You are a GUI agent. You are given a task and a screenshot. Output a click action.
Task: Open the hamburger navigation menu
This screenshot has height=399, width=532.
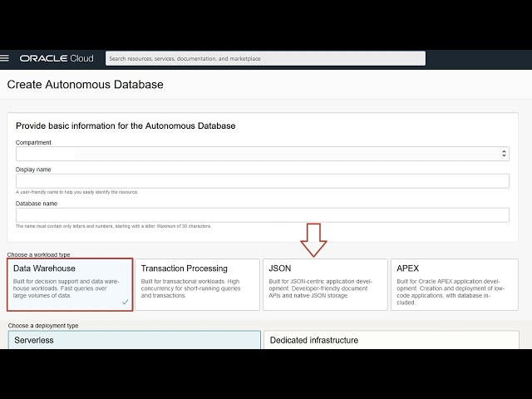pyautogui.click(x=4, y=58)
